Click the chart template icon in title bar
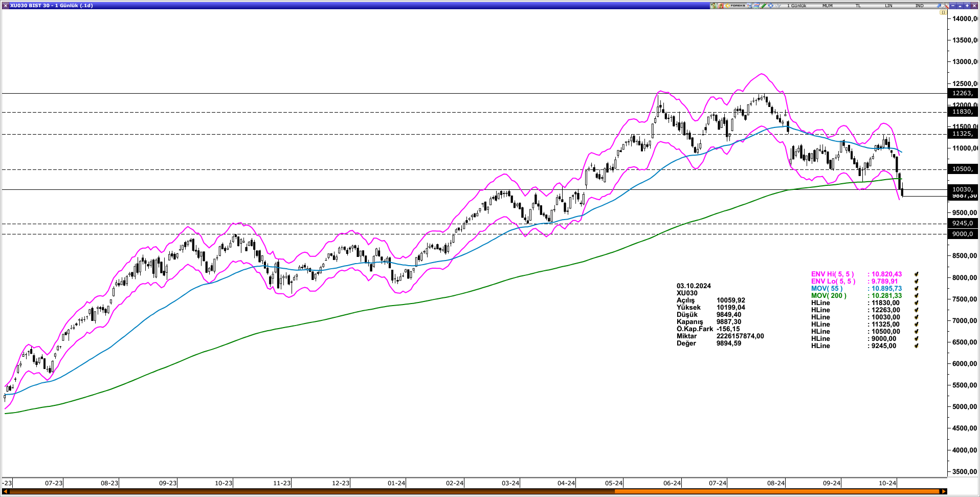980x497 pixels. pos(756,6)
